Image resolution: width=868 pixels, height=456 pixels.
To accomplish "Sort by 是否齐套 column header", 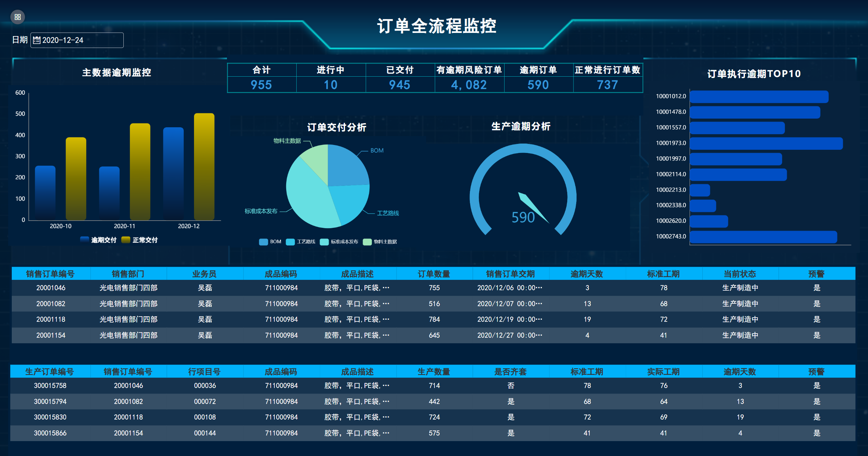I will (x=510, y=372).
